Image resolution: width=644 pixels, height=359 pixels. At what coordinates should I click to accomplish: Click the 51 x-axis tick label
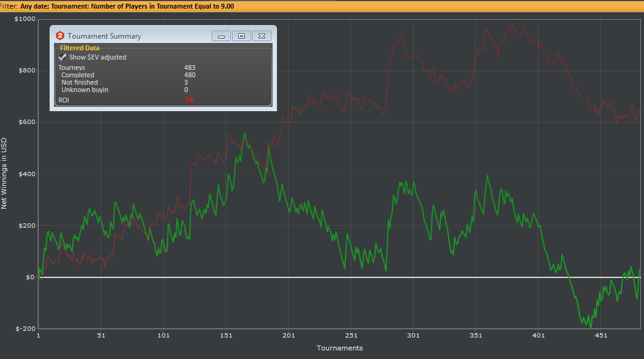pyautogui.click(x=101, y=336)
